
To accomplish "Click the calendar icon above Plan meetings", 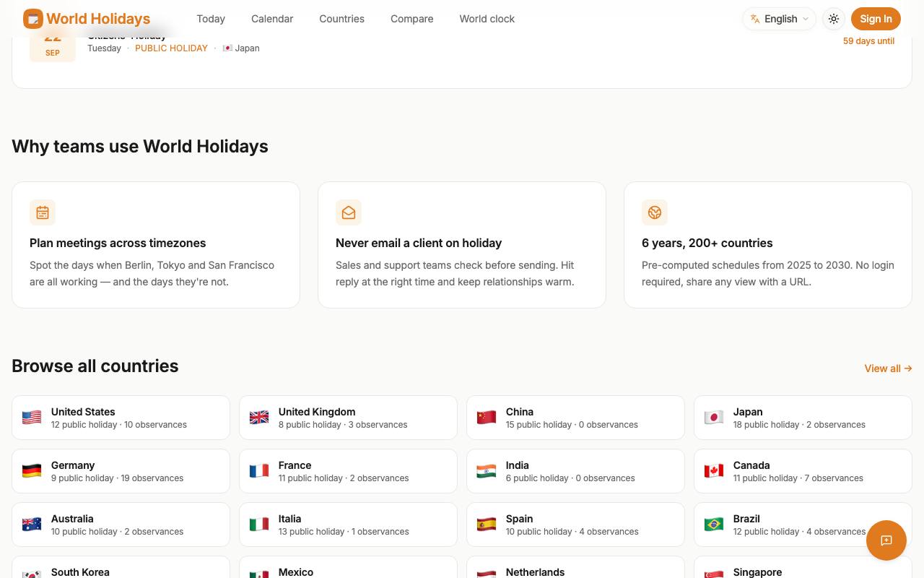I will point(43,212).
